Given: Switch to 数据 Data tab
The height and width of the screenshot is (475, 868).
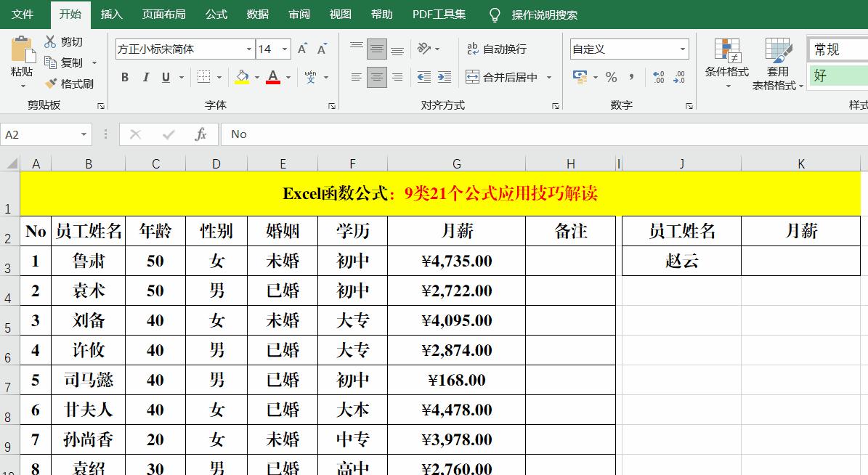Looking at the screenshot, I should tap(258, 15).
